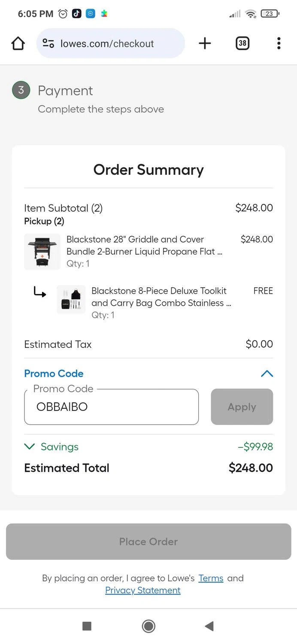297x644 pixels.
Task: Tap the alarm icon in the status bar
Action: tap(63, 13)
